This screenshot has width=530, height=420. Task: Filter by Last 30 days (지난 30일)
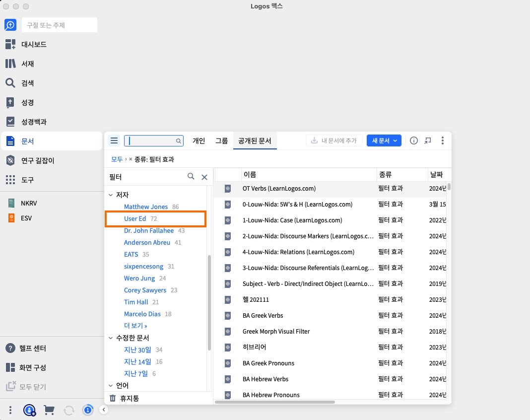(137, 350)
